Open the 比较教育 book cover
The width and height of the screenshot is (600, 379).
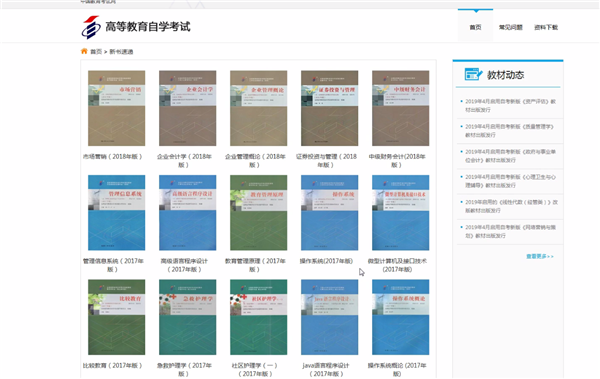coord(116,317)
